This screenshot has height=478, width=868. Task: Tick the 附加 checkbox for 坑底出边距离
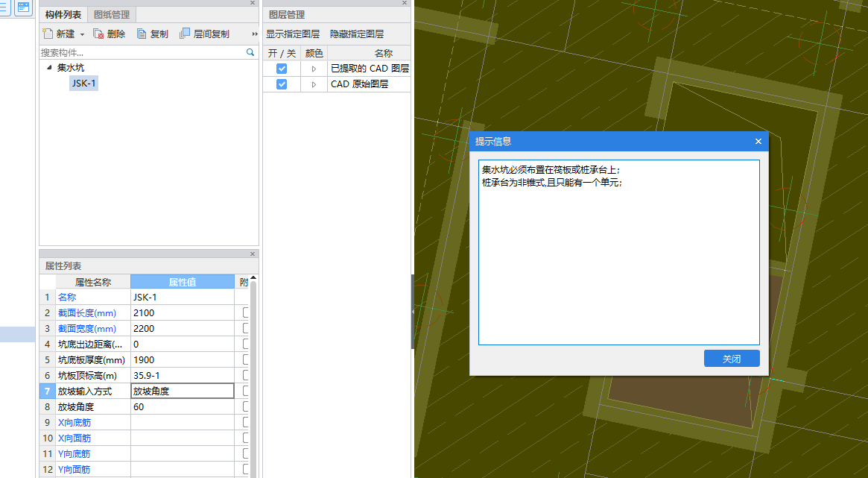(x=246, y=344)
